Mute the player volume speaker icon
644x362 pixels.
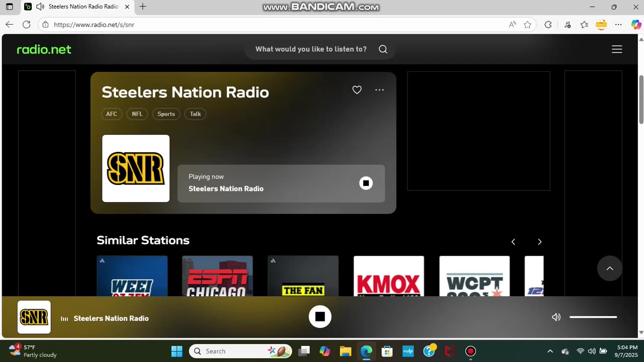(x=556, y=317)
